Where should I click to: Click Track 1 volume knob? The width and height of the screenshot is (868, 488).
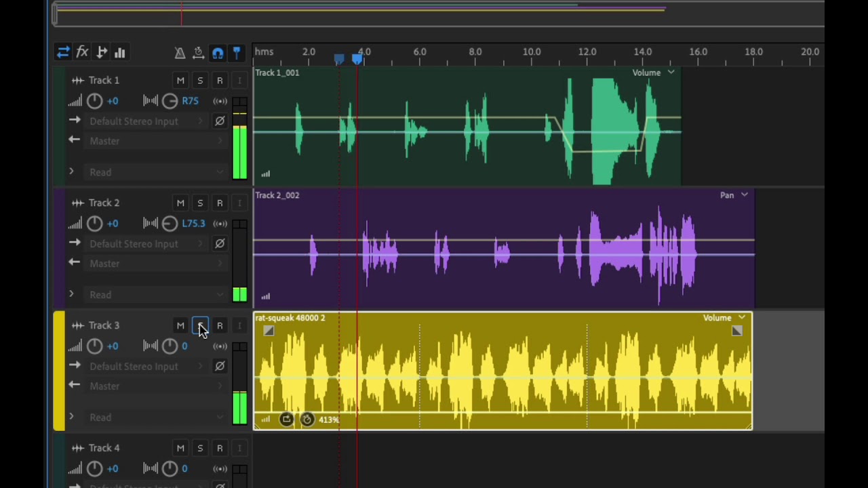click(x=95, y=101)
